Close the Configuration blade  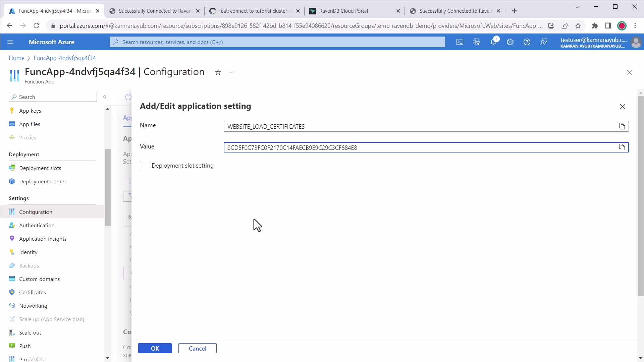(629, 72)
